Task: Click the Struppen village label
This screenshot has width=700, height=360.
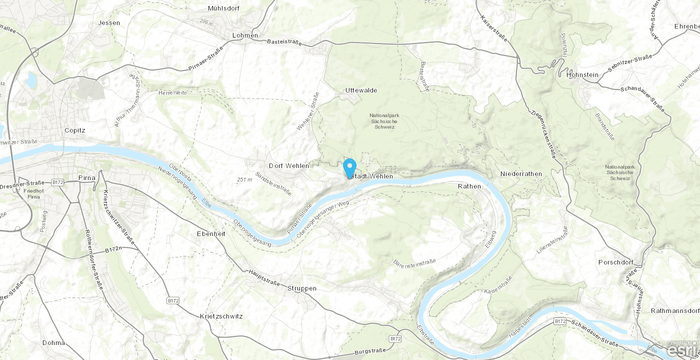Action: 302,289
